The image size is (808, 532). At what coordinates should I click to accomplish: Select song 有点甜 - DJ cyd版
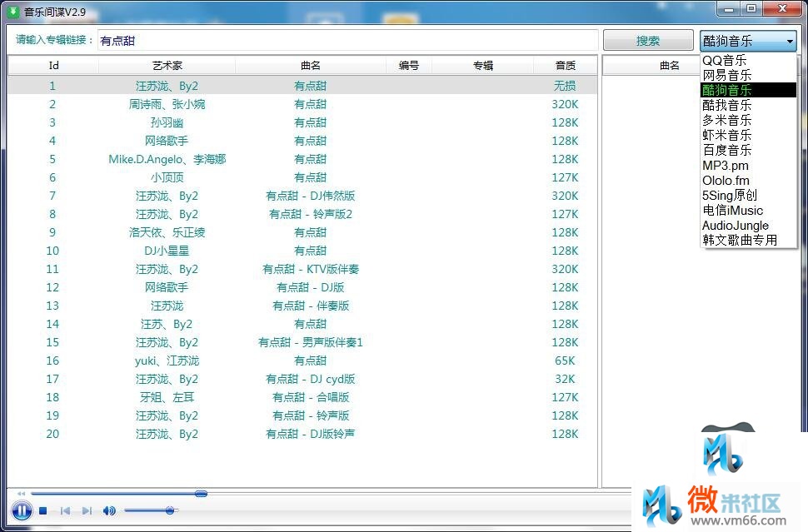tap(310, 379)
